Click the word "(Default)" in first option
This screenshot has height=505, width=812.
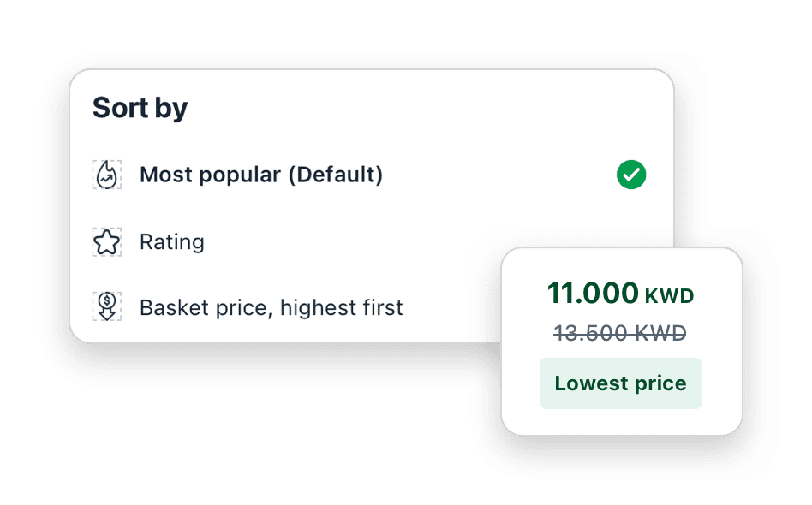coord(336,175)
